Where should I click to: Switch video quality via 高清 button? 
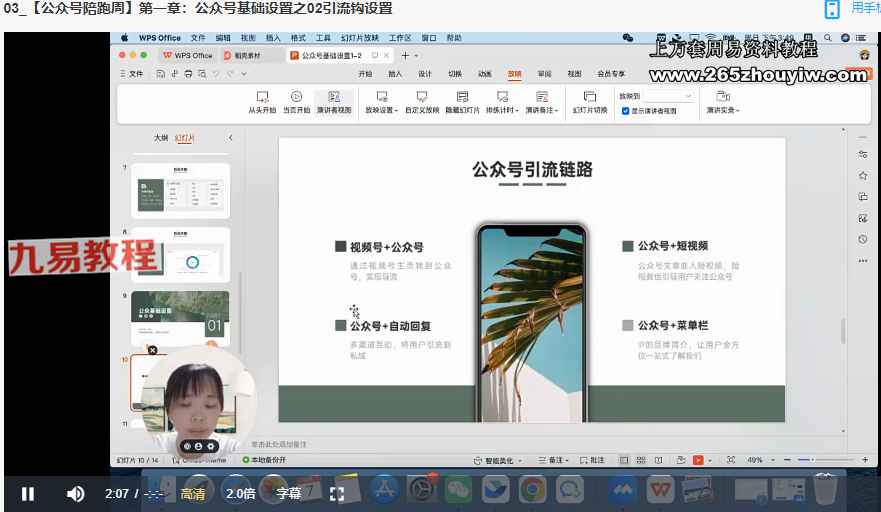tap(193, 493)
